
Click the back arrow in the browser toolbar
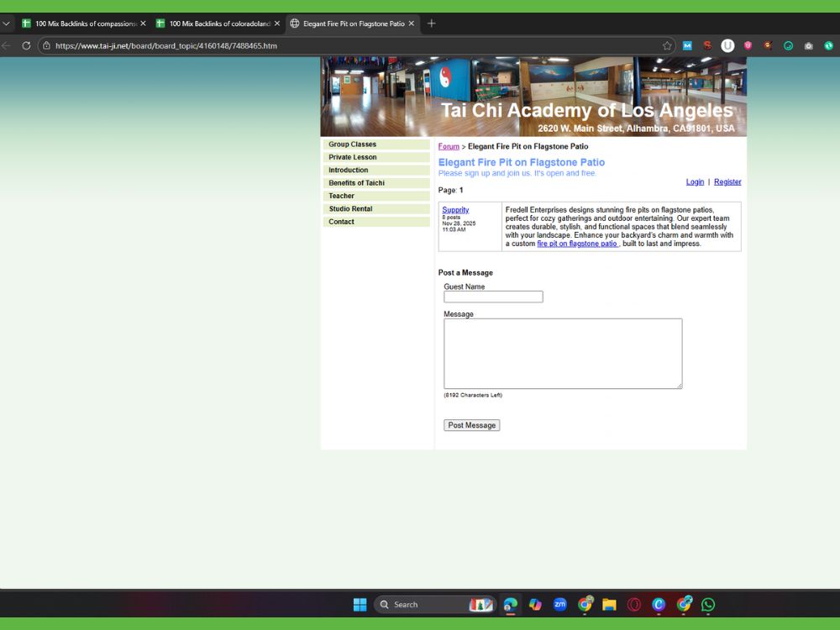[6, 45]
